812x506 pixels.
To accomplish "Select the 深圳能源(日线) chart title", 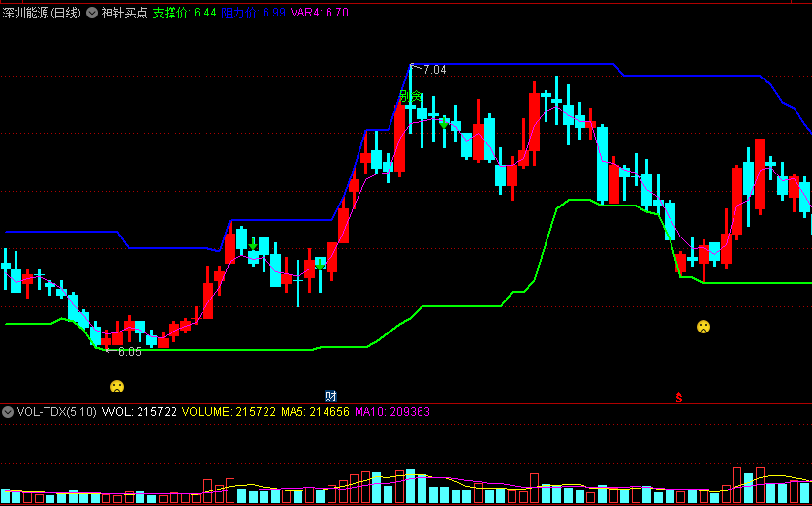I will point(42,13).
